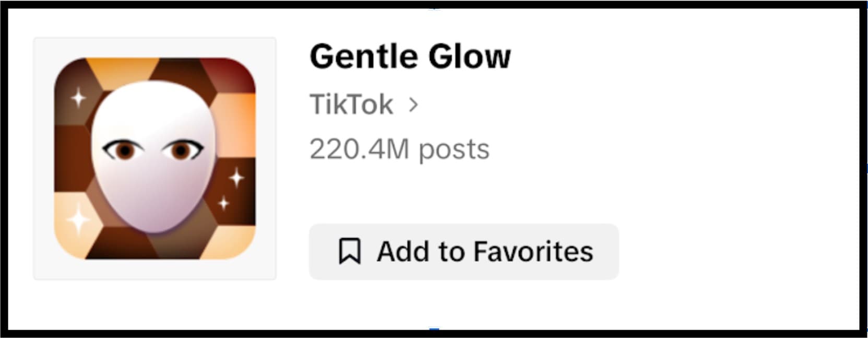Click the 220.4M posts count
The height and width of the screenshot is (338, 868).
[x=399, y=148]
